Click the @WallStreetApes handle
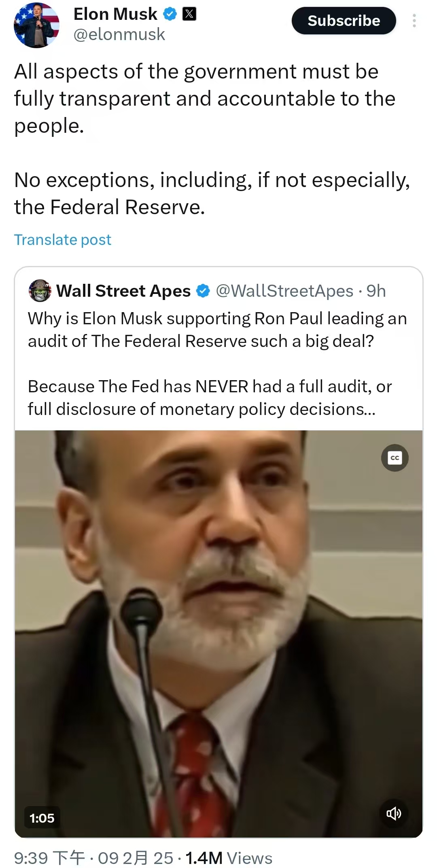 [x=284, y=291]
